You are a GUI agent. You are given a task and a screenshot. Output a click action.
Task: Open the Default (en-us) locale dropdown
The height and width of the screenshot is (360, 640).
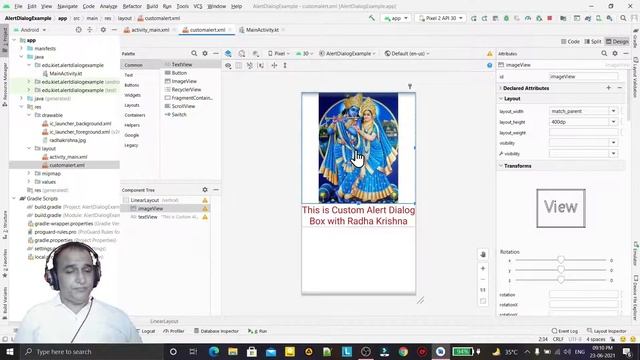tap(407, 53)
